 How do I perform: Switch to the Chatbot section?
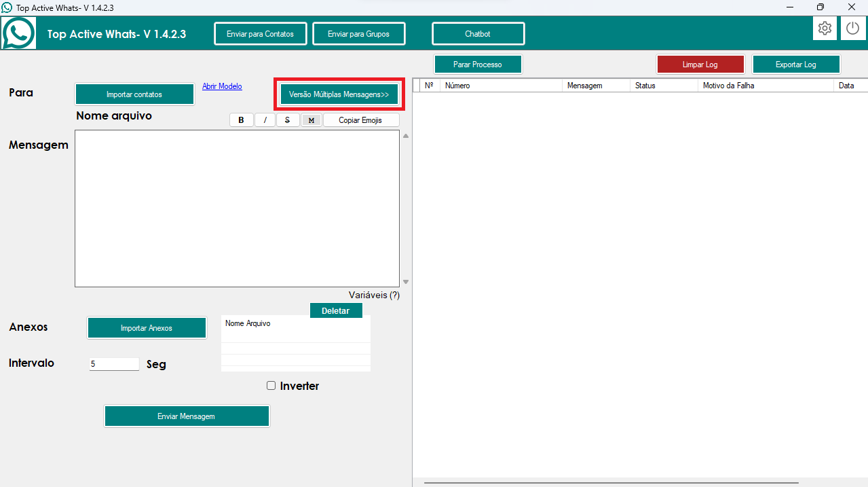pyautogui.click(x=478, y=34)
